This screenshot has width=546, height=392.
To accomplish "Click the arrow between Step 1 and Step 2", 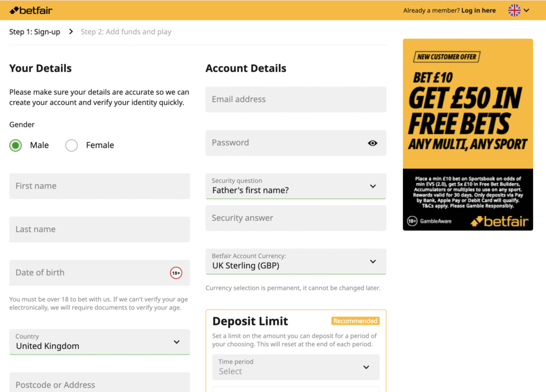I will (x=70, y=31).
